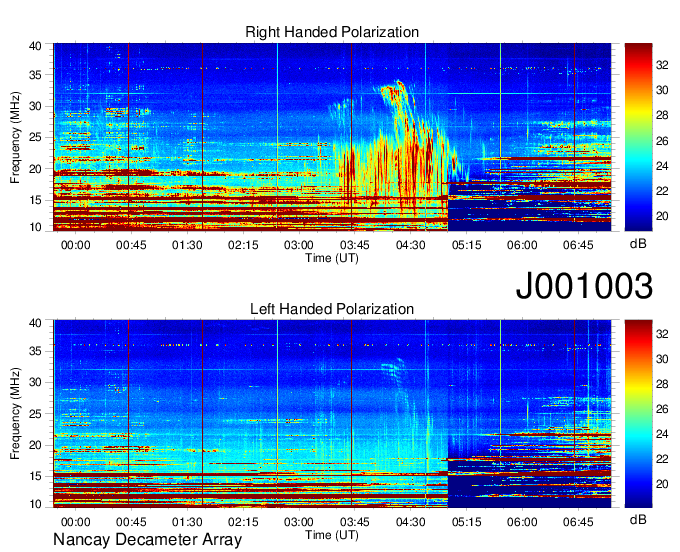
Task: Click the '35' frequency tick on Right Handed plot
Action: (x=35, y=75)
